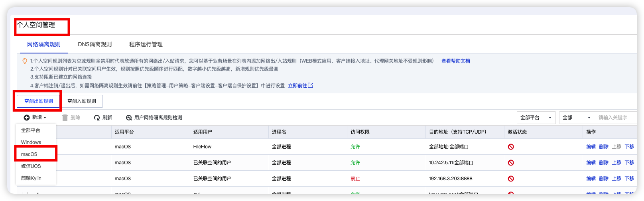This screenshot has height=201, width=644.
Task: Select Windows in the 新增 dropdown list
Action: point(31,142)
